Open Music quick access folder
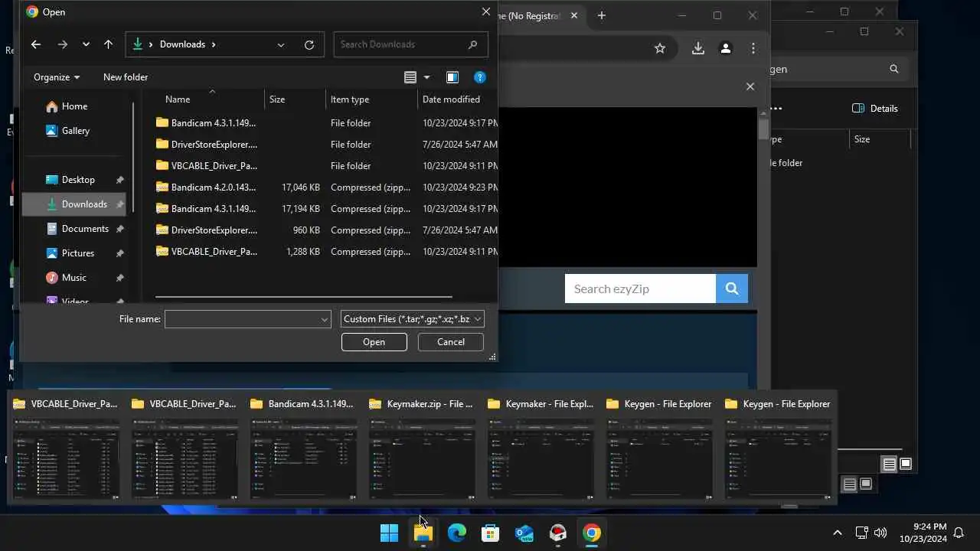Image resolution: width=980 pixels, height=551 pixels. (74, 278)
